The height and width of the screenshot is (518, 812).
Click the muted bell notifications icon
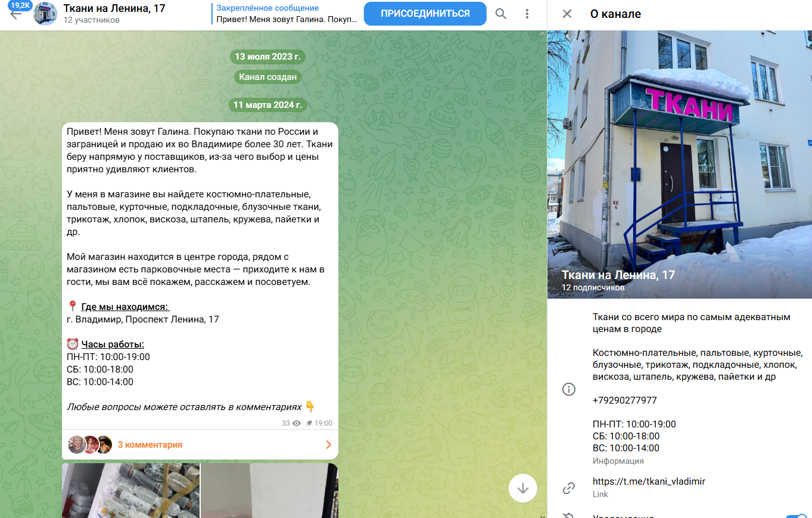(x=569, y=516)
